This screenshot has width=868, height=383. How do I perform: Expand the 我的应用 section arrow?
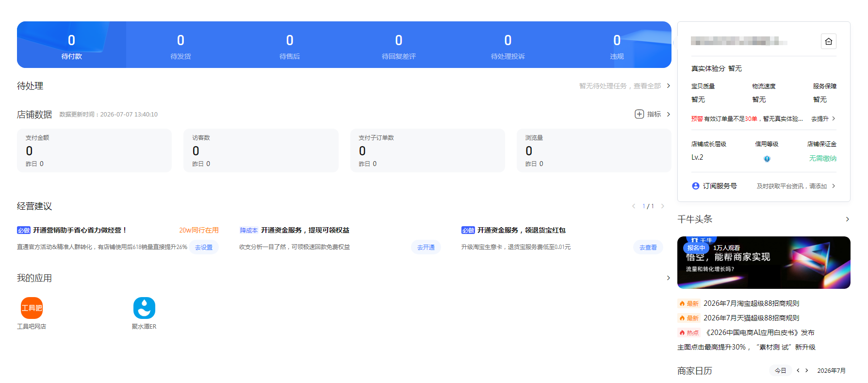point(668,278)
